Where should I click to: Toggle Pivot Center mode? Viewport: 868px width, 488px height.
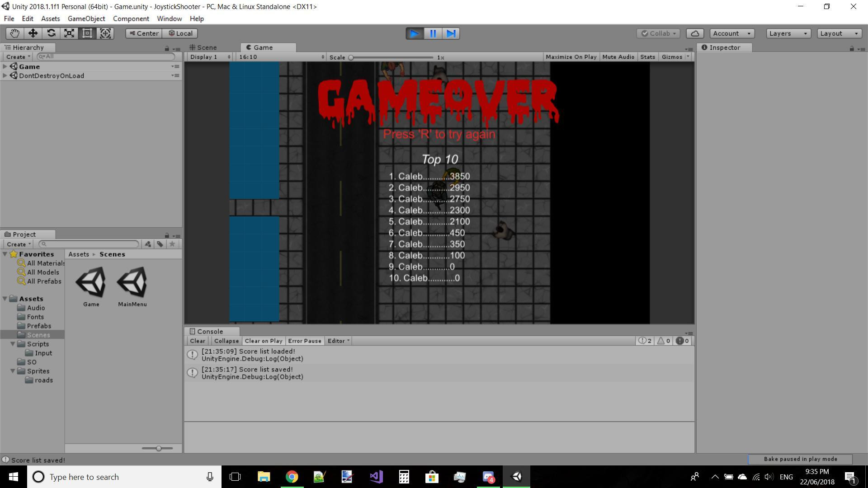(x=144, y=33)
